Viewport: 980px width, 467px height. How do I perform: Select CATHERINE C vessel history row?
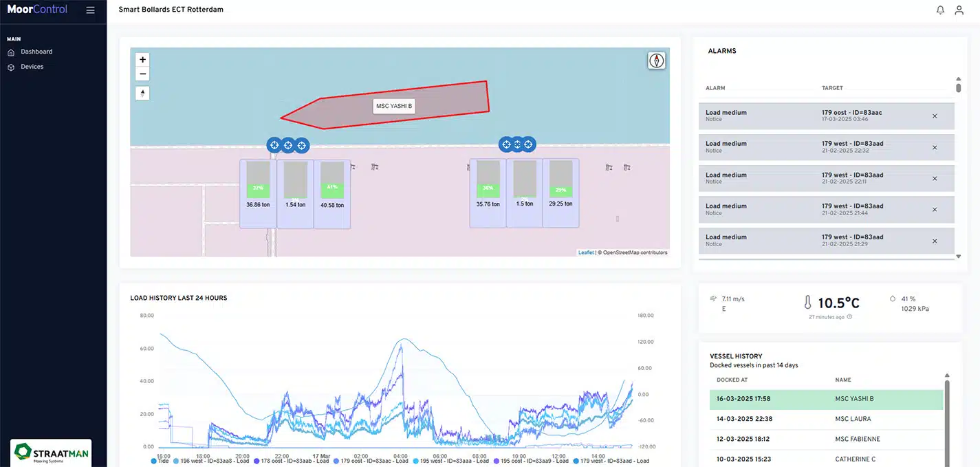[826, 459]
